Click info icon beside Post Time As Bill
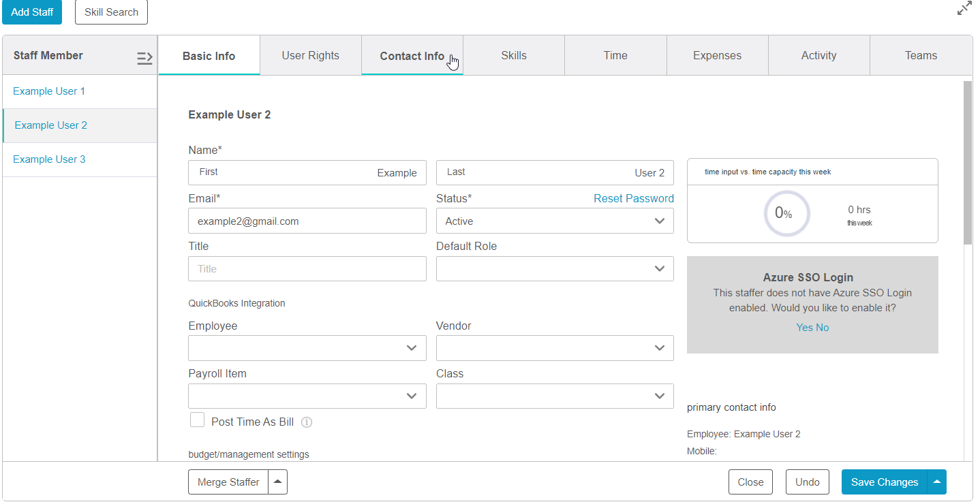Viewport: 980px width, 502px height. (307, 422)
